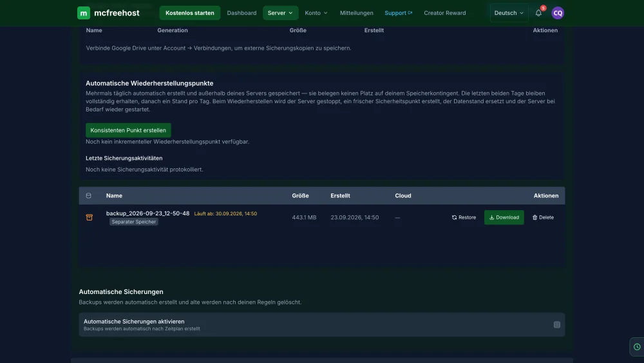The height and width of the screenshot is (363, 644).
Task: Click the clock icon at the bottom right
Action: coord(637,347)
